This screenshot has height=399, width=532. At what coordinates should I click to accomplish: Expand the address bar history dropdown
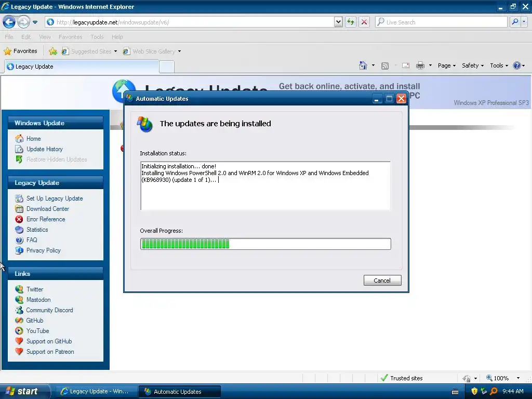(x=338, y=22)
